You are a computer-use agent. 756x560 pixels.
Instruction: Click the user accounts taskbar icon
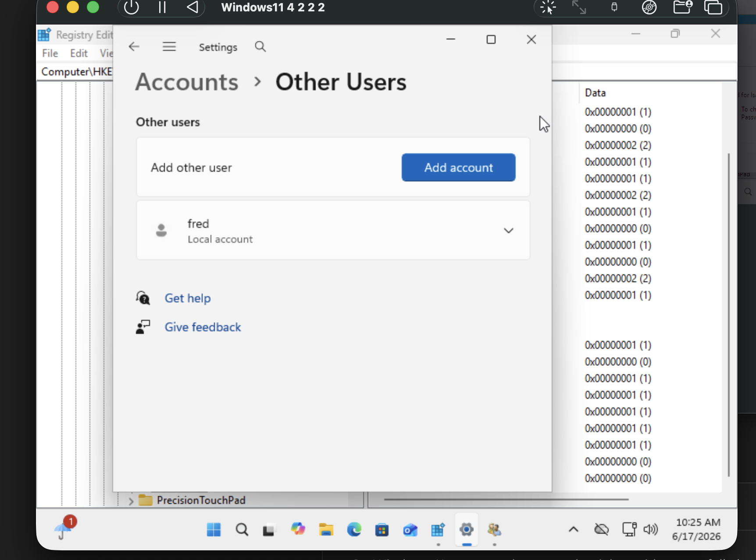pos(494,530)
